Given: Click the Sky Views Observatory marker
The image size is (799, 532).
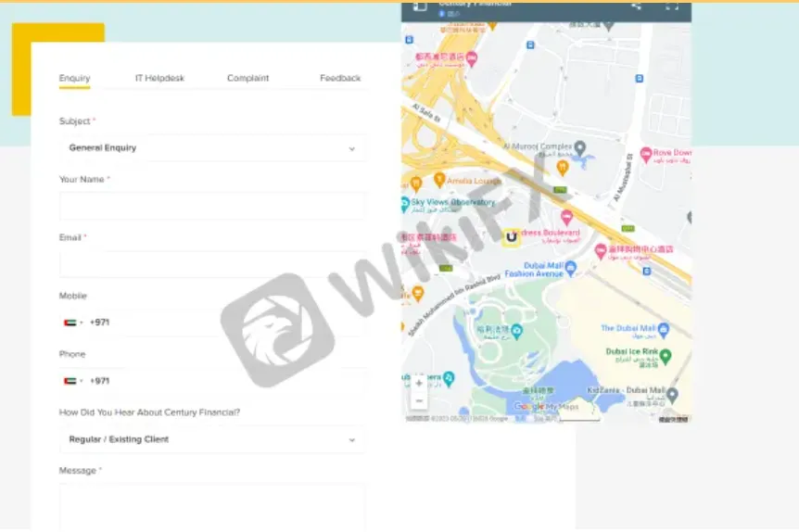Looking at the screenshot, I should [404, 205].
